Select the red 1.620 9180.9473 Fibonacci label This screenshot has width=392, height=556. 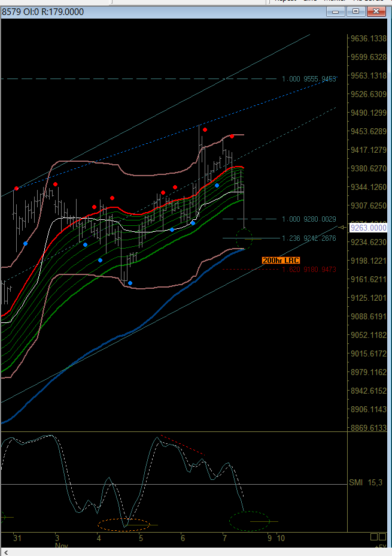coord(309,270)
